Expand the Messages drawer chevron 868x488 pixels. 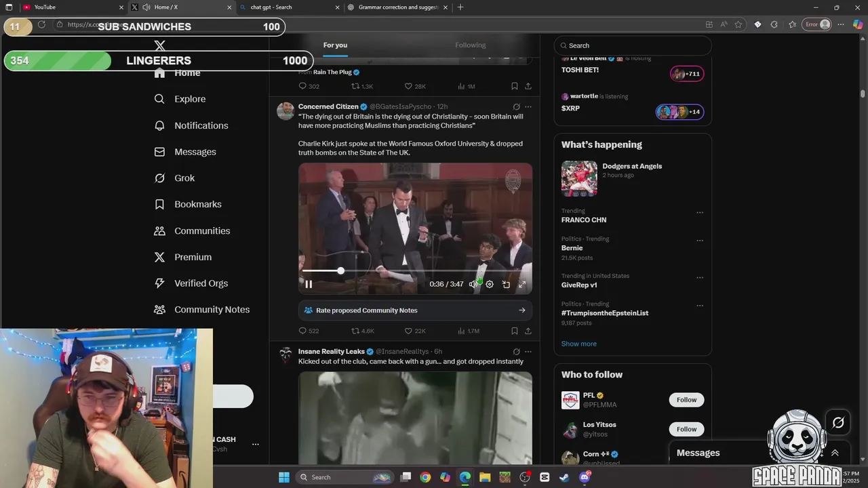[x=835, y=453]
